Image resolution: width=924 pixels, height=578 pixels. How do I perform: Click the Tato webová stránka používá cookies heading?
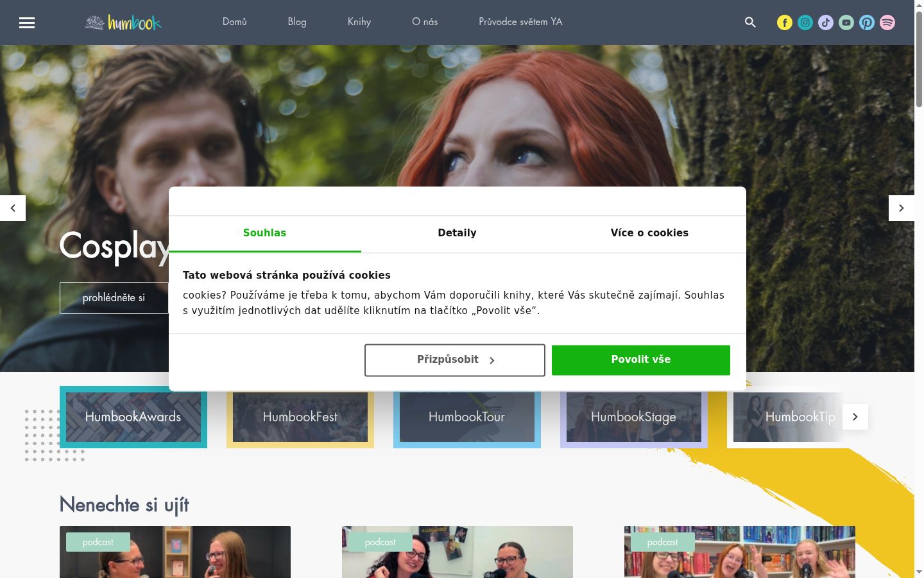click(287, 276)
